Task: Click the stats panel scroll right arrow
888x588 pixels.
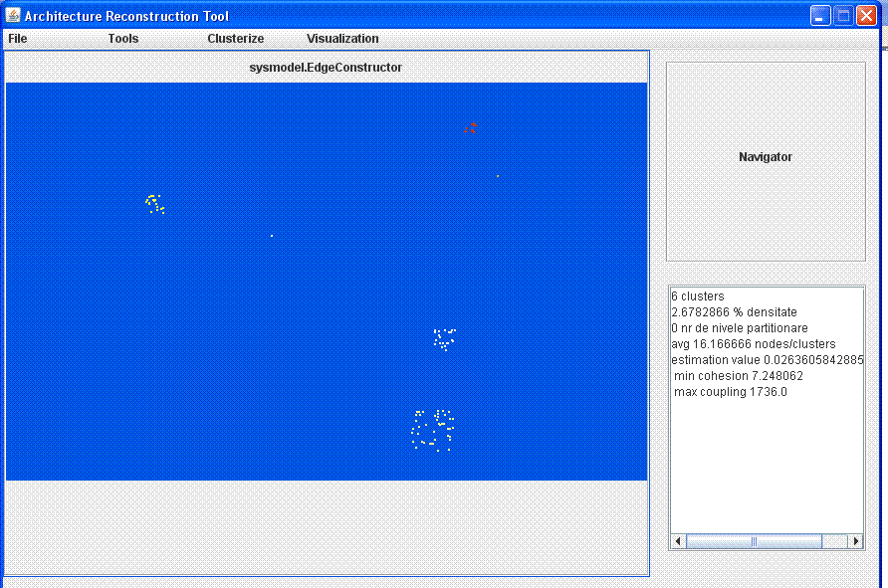Action: pyautogui.click(x=855, y=542)
